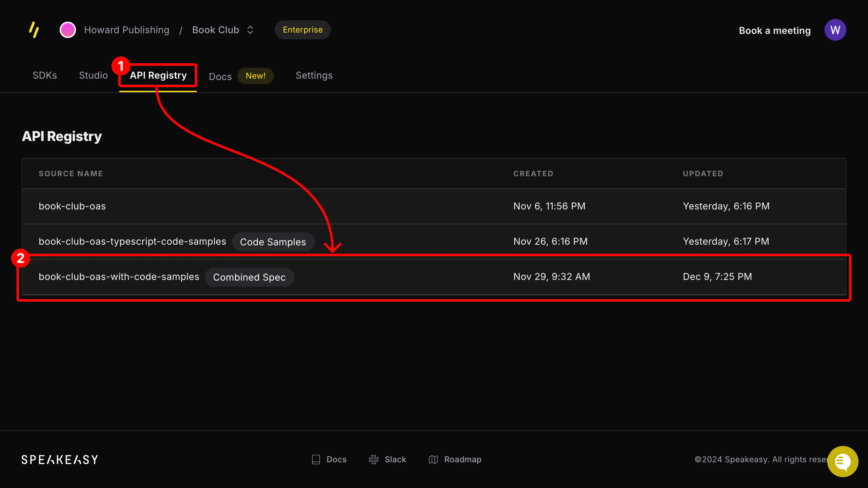This screenshot has height=488, width=868.
Task: Open the Docs tab with New badge
Action: [x=220, y=76]
